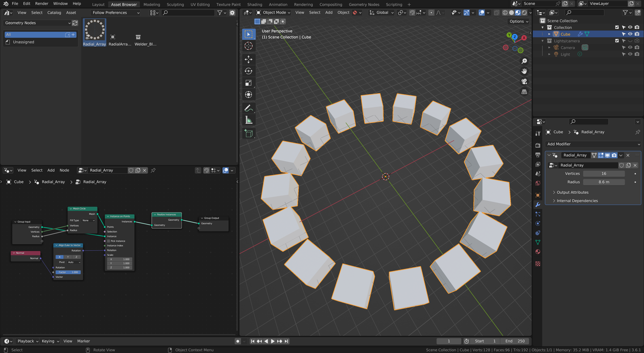Switch perspective/orthographic with the grid icon

tap(524, 92)
